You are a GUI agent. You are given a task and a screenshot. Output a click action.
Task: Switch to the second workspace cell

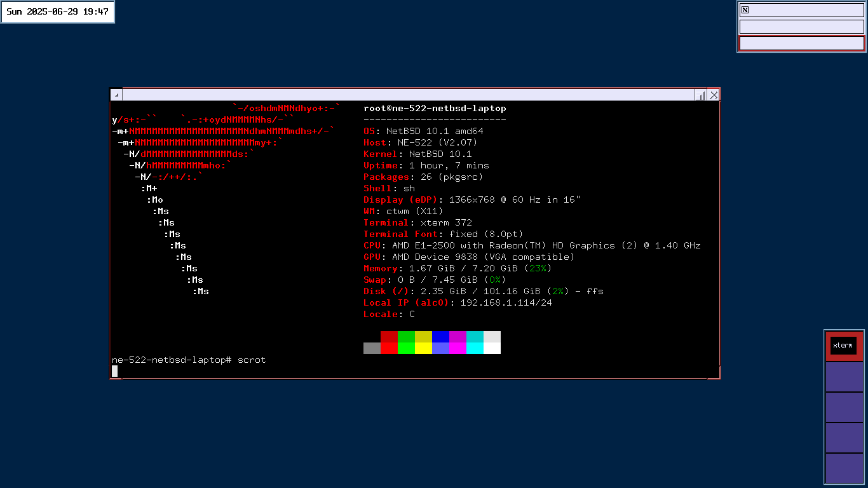pos(844,376)
